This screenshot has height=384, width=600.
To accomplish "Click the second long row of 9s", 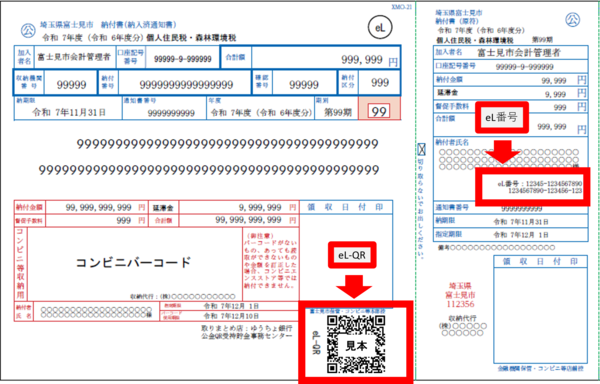I will (209, 169).
